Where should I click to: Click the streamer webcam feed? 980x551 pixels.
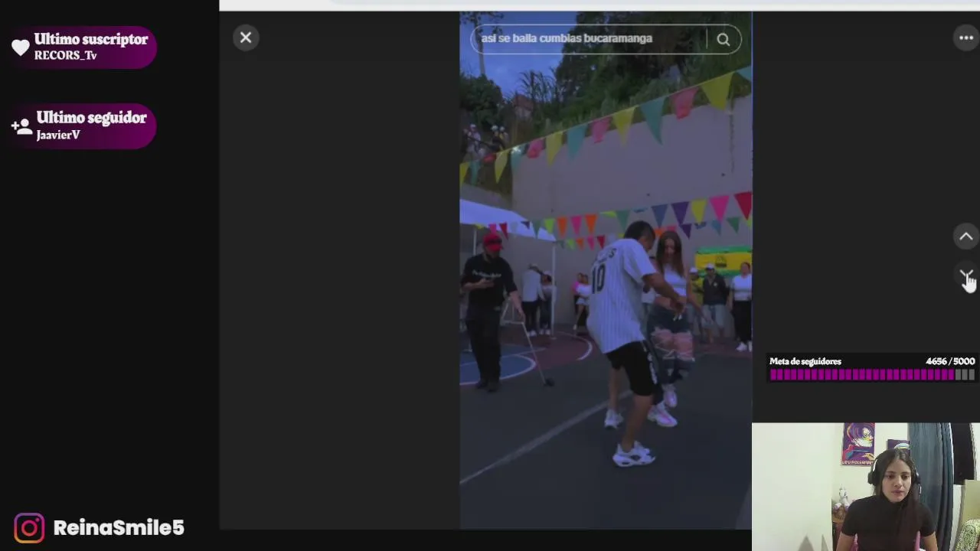click(866, 487)
